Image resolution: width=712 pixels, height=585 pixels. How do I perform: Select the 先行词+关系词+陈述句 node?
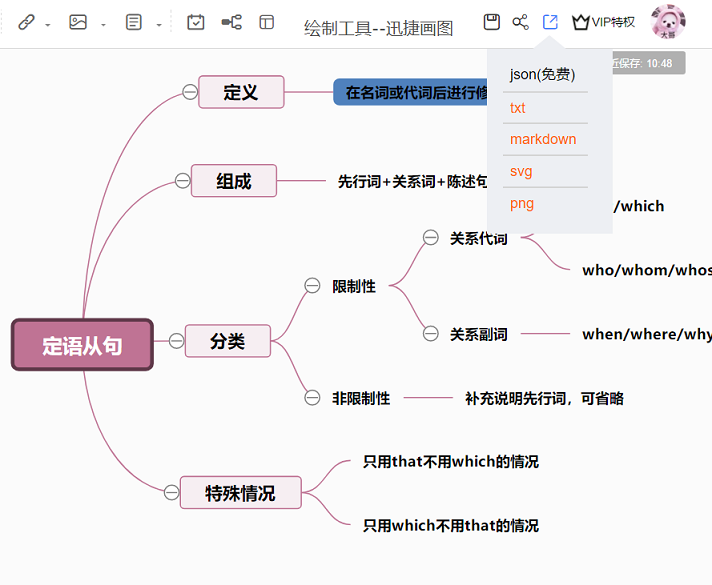(x=412, y=181)
